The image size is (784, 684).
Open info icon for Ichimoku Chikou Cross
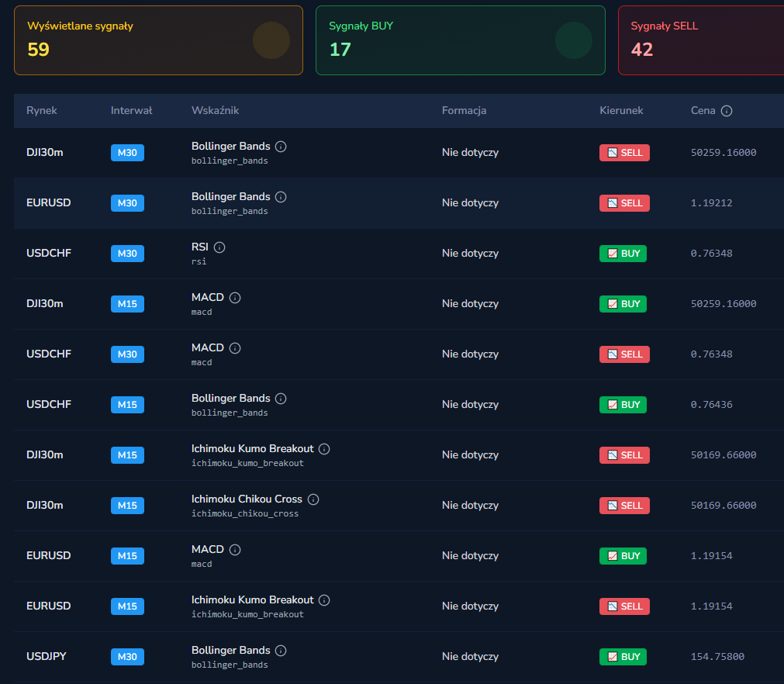tap(313, 499)
